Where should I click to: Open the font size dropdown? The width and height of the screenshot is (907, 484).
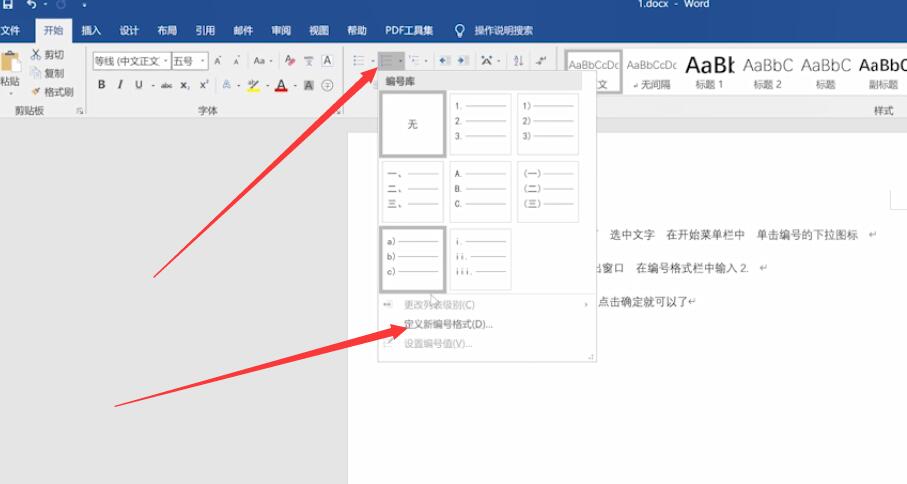[202, 61]
